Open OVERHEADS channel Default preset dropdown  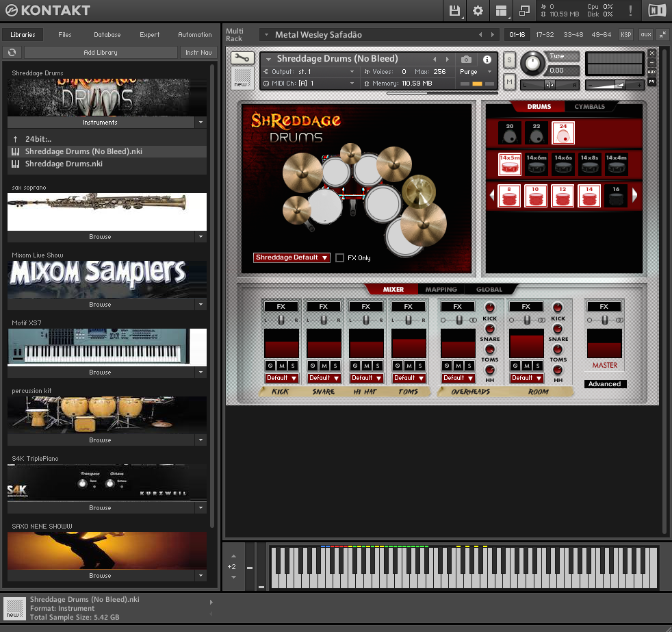click(x=458, y=378)
